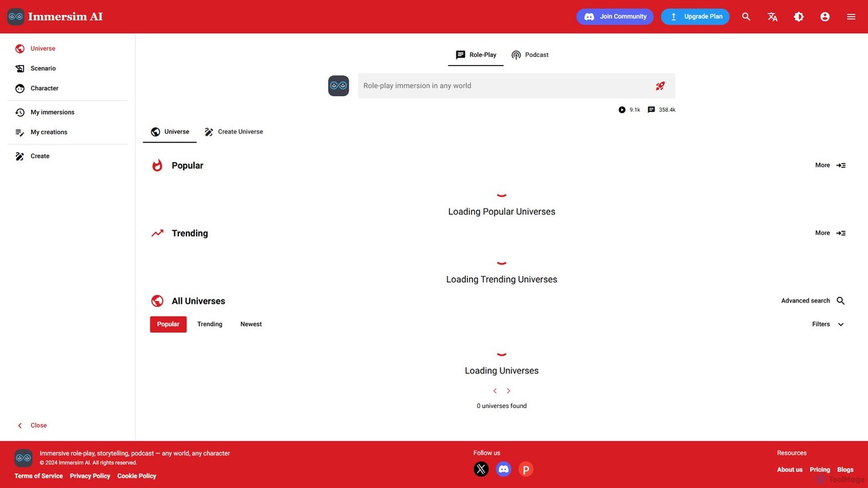Open Cookie Policy link
The height and width of the screenshot is (488, 868).
coord(137,476)
